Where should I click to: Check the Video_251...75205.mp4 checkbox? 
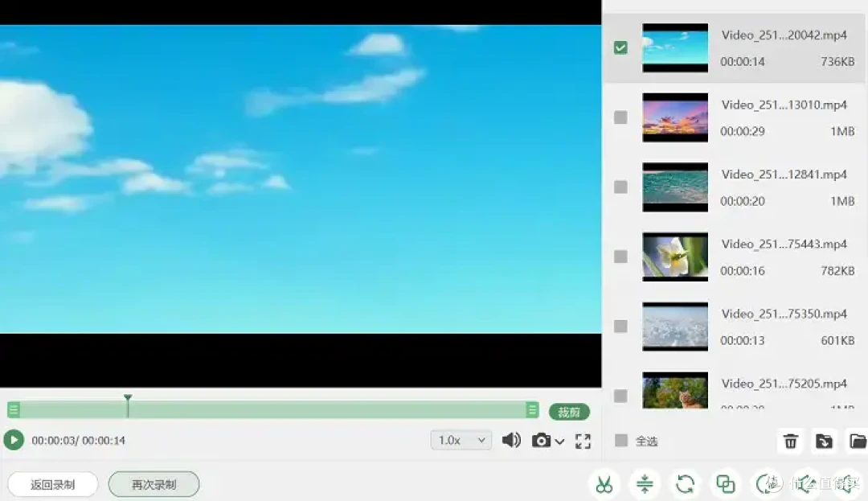tap(620, 396)
